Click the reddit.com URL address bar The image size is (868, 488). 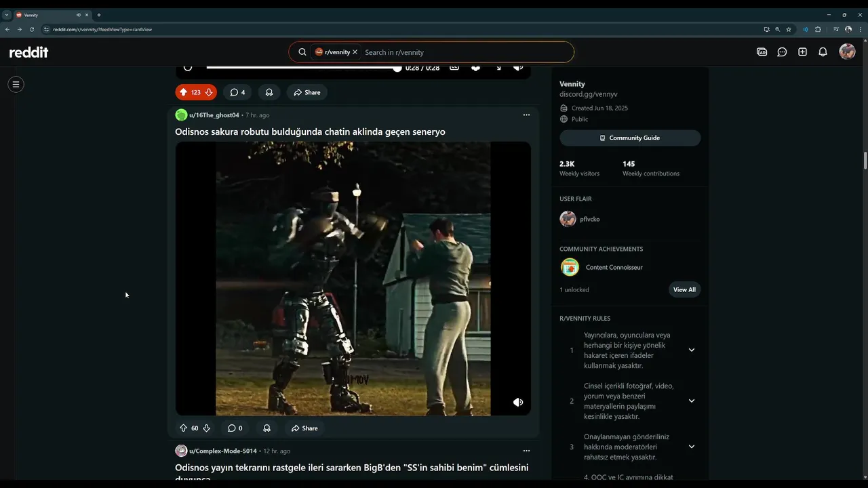[x=102, y=29]
